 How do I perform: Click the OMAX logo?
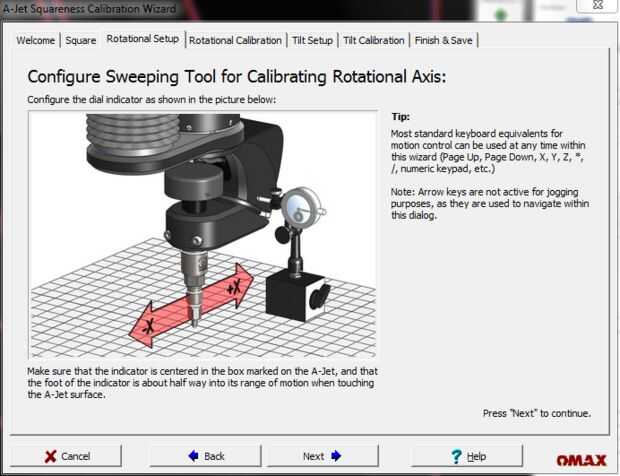point(581,460)
